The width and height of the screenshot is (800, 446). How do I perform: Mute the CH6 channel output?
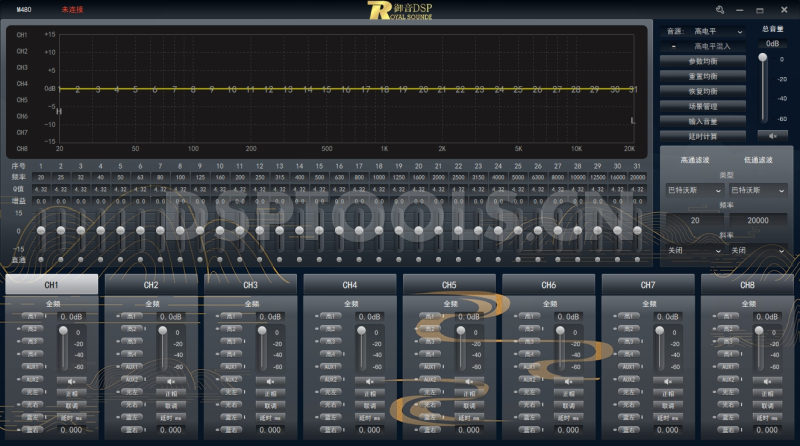569,381
